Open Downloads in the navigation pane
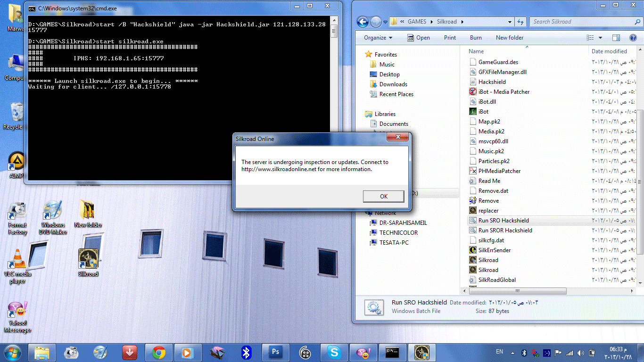The height and width of the screenshot is (362, 644). tap(388, 84)
